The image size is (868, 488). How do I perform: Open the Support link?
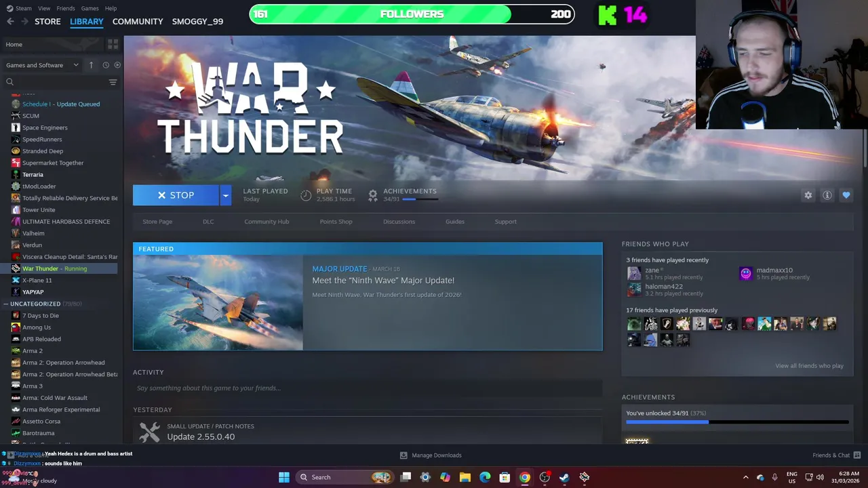(506, 222)
